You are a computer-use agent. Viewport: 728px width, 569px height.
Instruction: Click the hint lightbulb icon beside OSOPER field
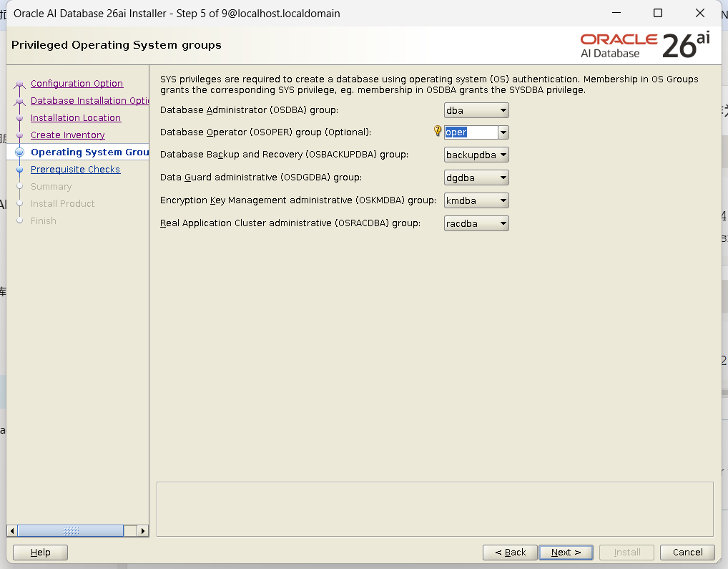[x=438, y=131]
